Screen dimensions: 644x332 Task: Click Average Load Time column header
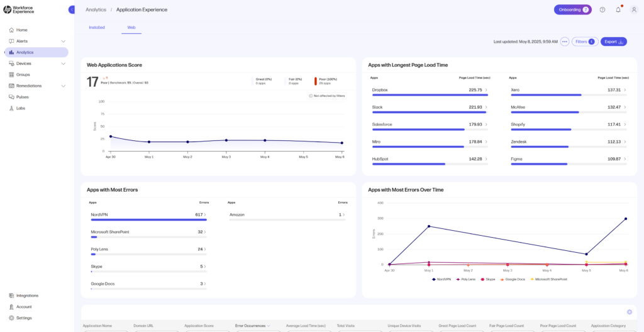point(306,326)
